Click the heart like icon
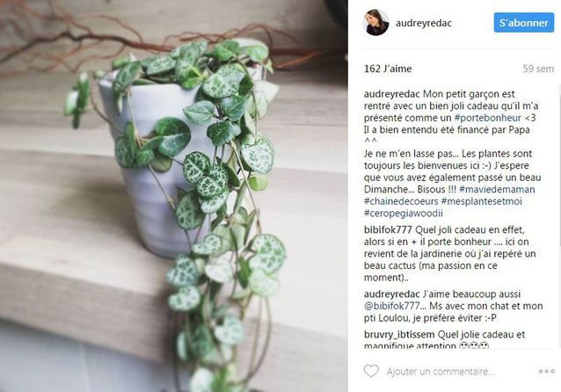The image size is (561, 392). click(x=371, y=371)
